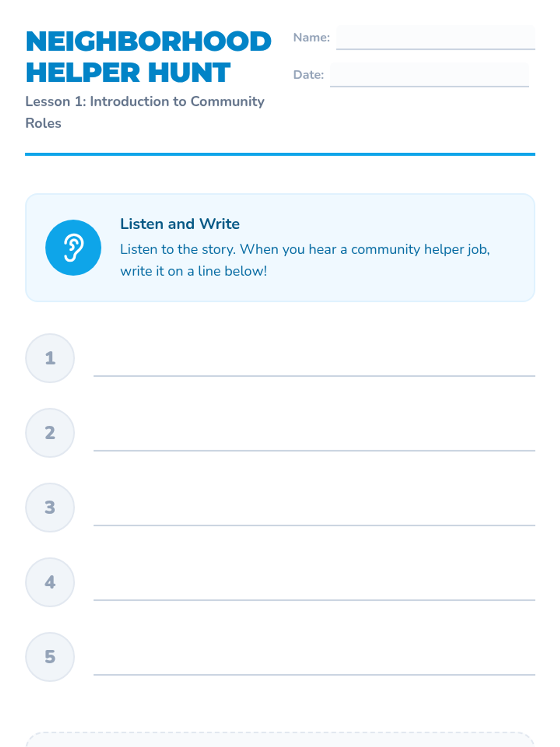Click the Lesson 1 subtitle text
Image resolution: width=560 pixels, height=747 pixels.
[145, 112]
